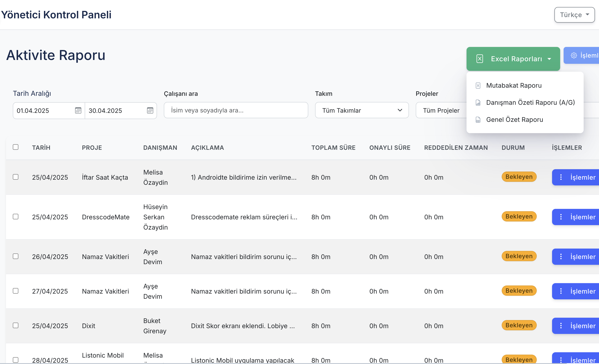Click consultant name Buket Girenay
The height and width of the screenshot is (364, 599).
point(155,326)
